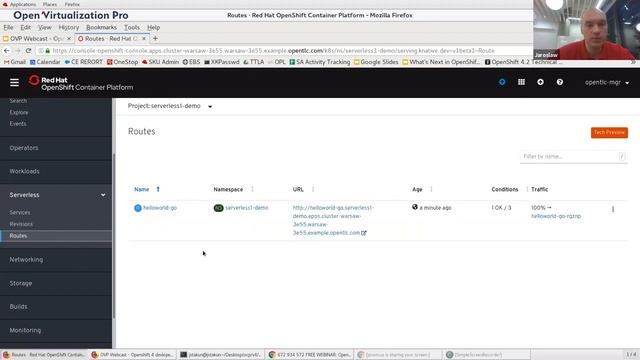Image resolution: width=640 pixels, height=360 pixels.
Task: Open the Firefox Edit menu
Action: click(x=25, y=27)
